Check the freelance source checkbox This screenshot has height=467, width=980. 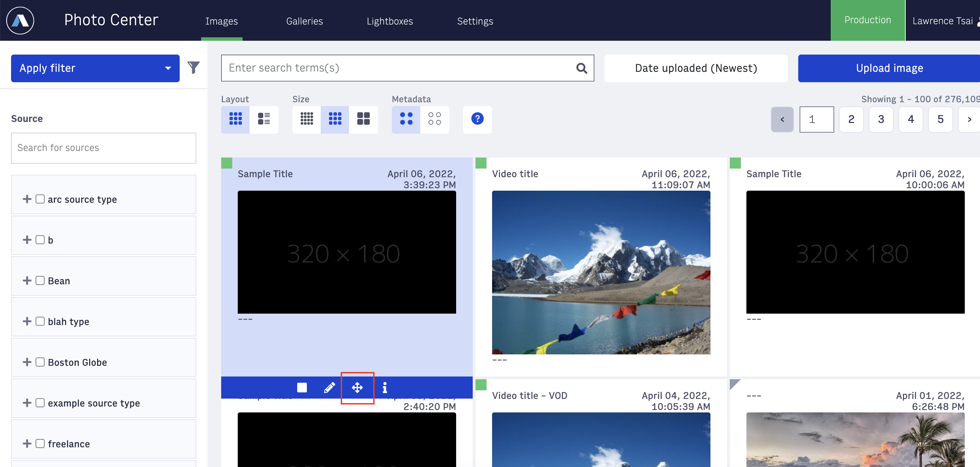[x=40, y=444]
